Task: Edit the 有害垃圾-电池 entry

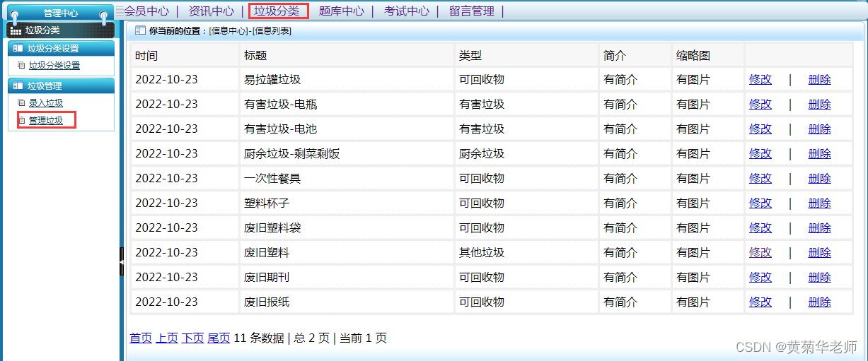Action: (760, 129)
